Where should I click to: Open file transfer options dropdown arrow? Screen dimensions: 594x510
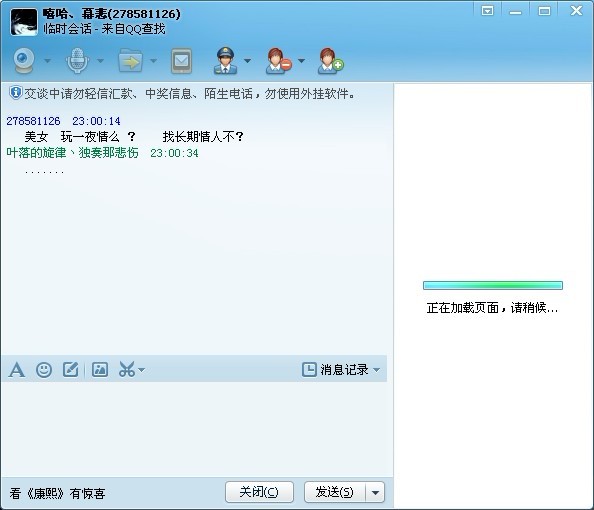[153, 61]
